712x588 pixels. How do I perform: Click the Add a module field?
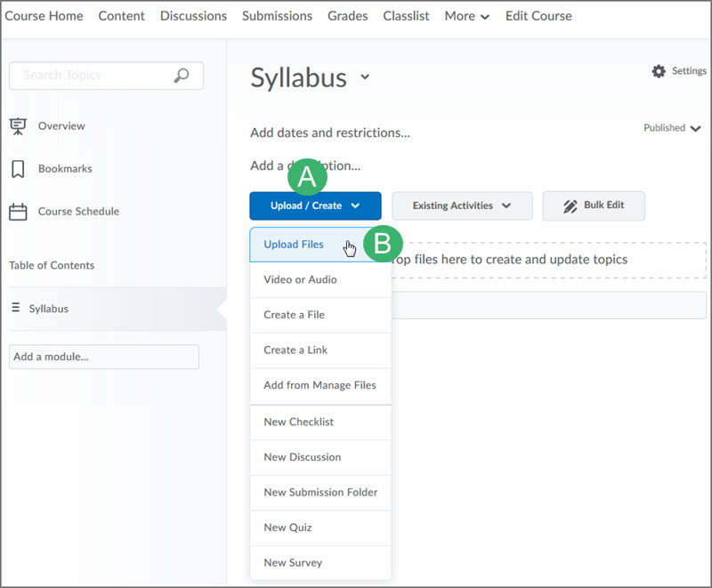point(104,357)
